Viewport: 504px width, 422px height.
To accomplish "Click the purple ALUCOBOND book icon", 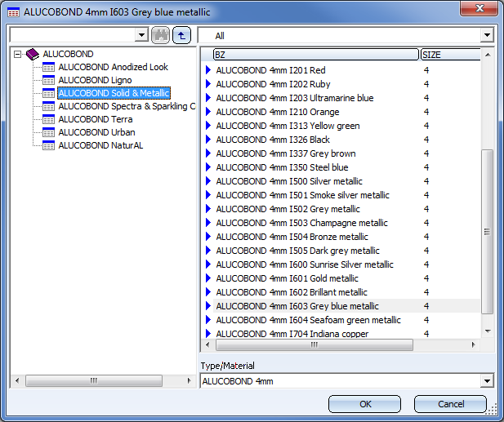I will point(33,54).
